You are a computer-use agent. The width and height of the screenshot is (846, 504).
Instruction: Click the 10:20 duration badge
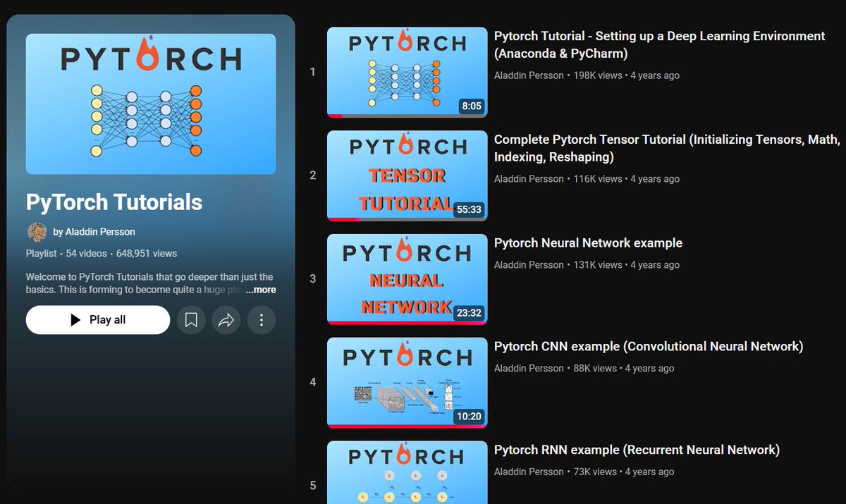468,417
